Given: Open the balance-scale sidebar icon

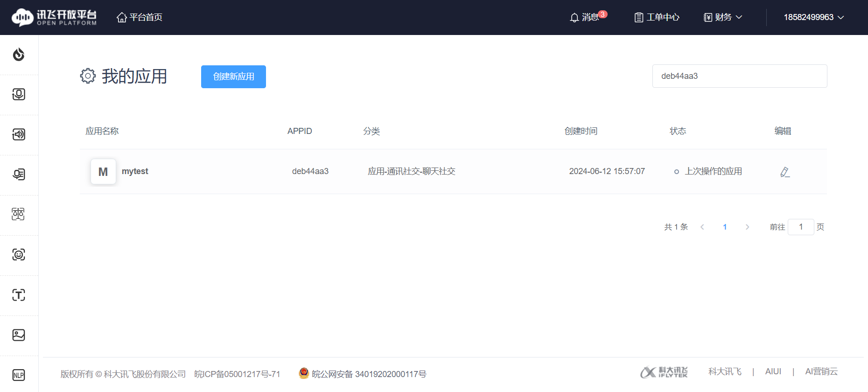Looking at the screenshot, I should 19,214.
